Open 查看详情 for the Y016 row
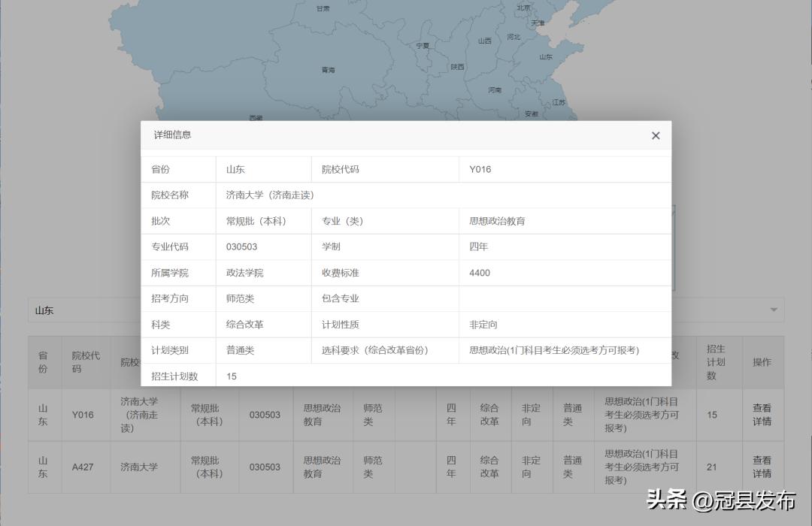 point(762,415)
